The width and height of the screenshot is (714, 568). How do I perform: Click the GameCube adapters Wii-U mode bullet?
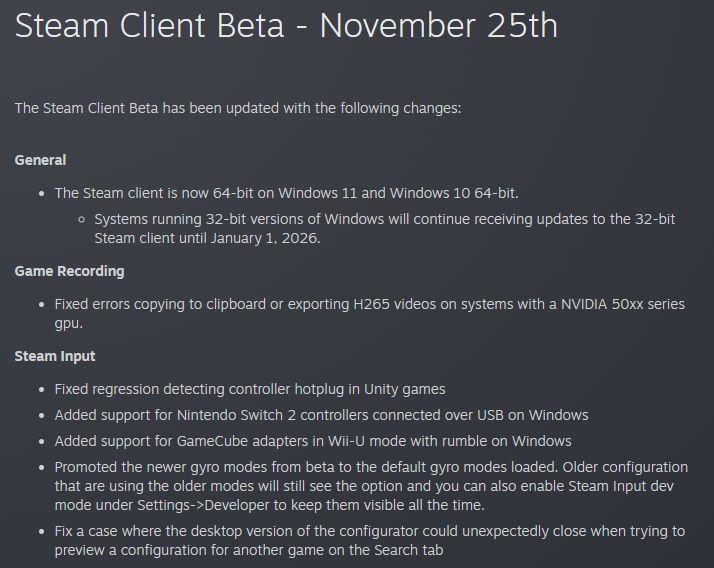313,441
